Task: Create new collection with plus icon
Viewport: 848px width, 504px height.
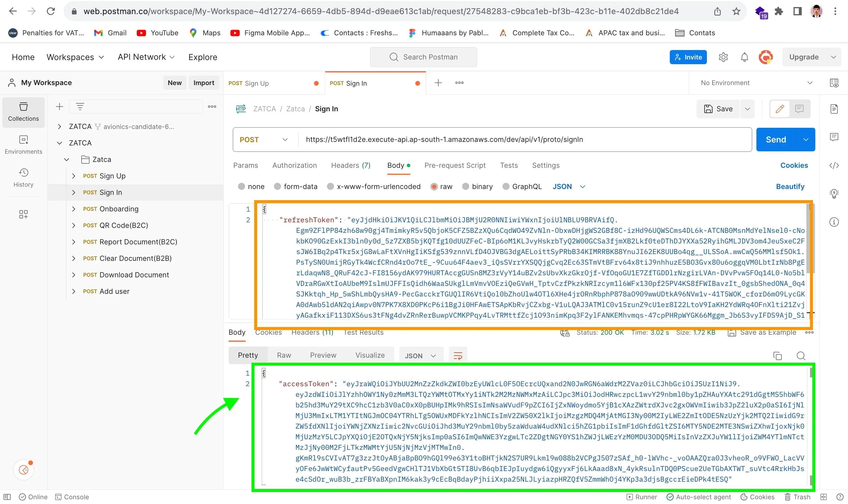Action: [59, 107]
